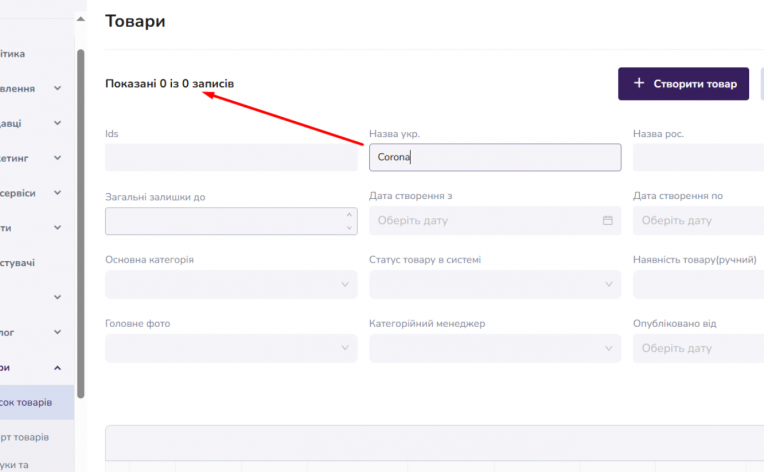Expand the sidebar item ending in 'сервіси'
This screenshot has height=472, width=768.
[x=57, y=193]
